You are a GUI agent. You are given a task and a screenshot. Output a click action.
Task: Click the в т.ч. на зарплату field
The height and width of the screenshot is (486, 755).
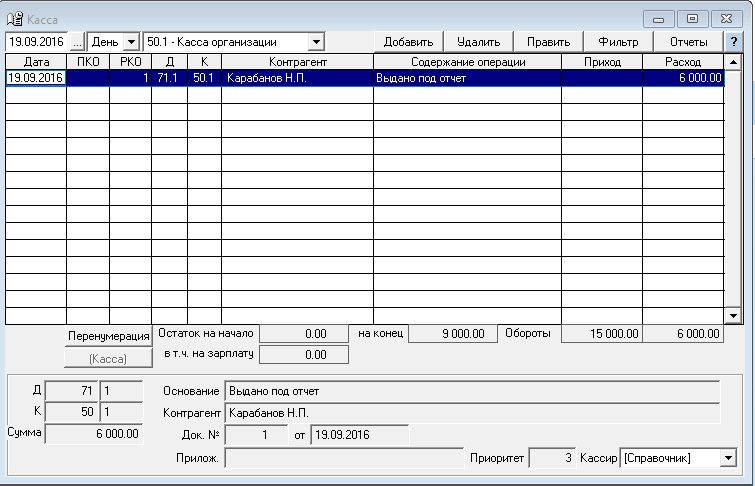tap(304, 355)
